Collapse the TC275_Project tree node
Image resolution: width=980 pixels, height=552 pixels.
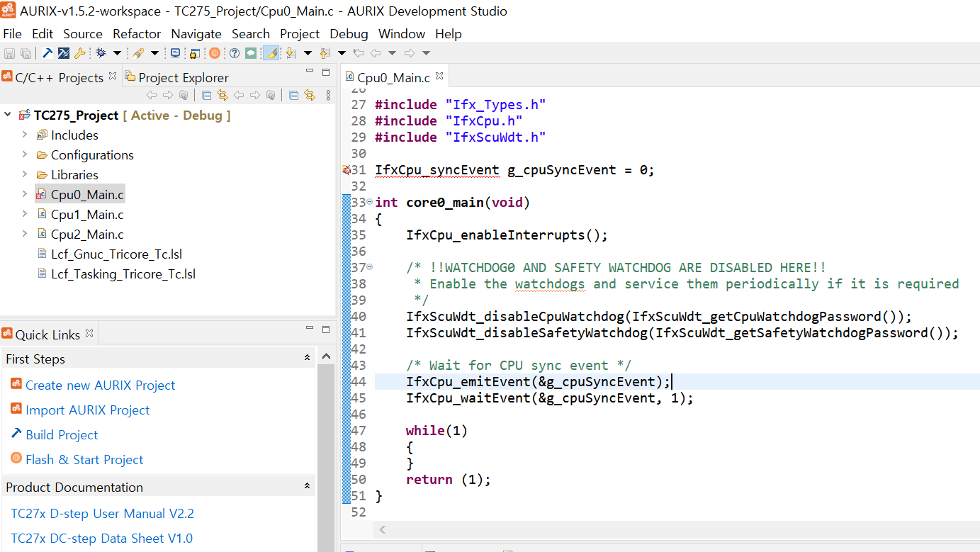coord(8,115)
